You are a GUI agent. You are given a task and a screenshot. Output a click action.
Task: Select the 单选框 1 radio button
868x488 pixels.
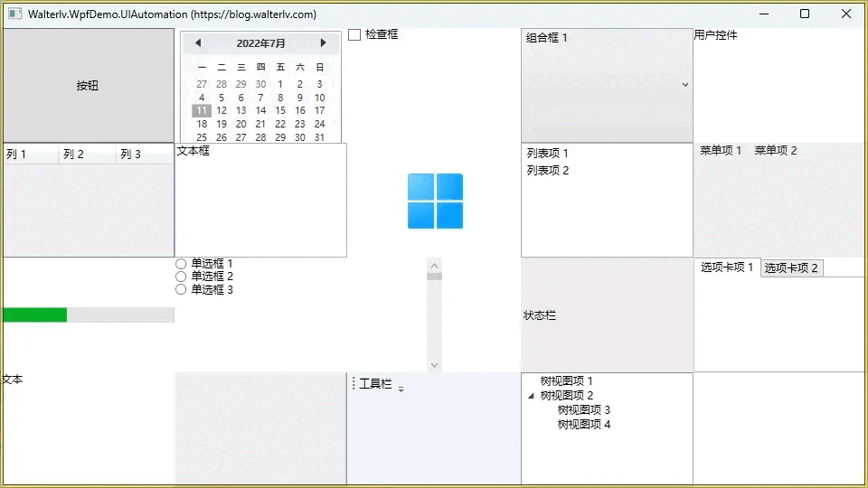[181, 264]
